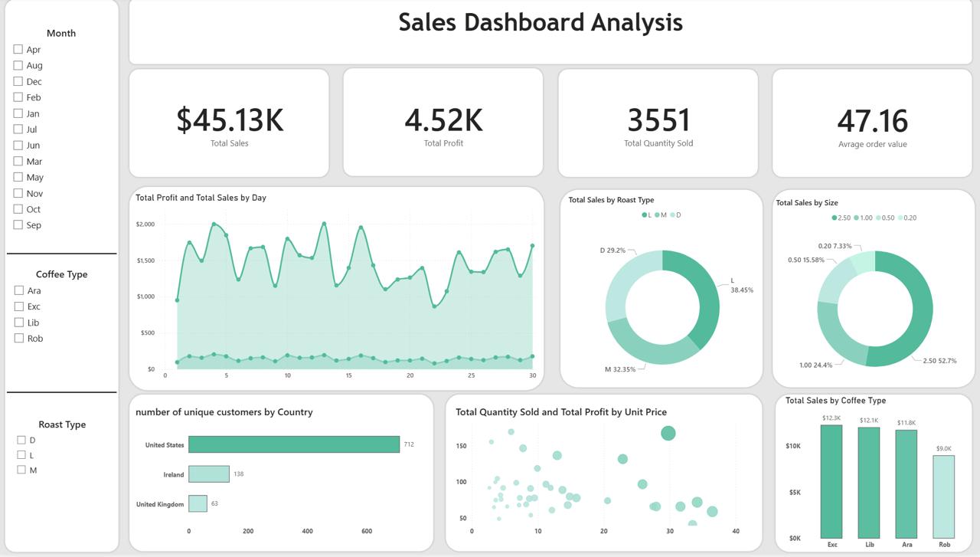Image resolution: width=980 pixels, height=557 pixels.
Task: Select the Sales Dashboard Analysis title
Action: [x=540, y=22]
